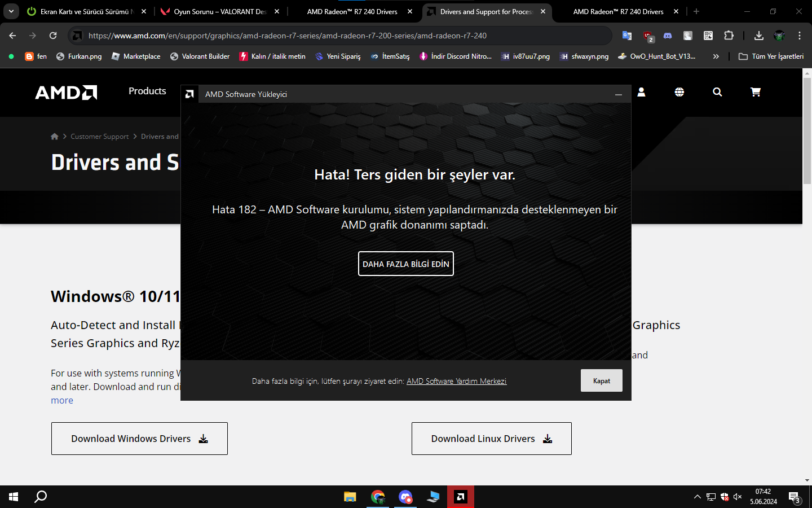
Task: Open the Marketplace bookmark
Action: point(136,56)
